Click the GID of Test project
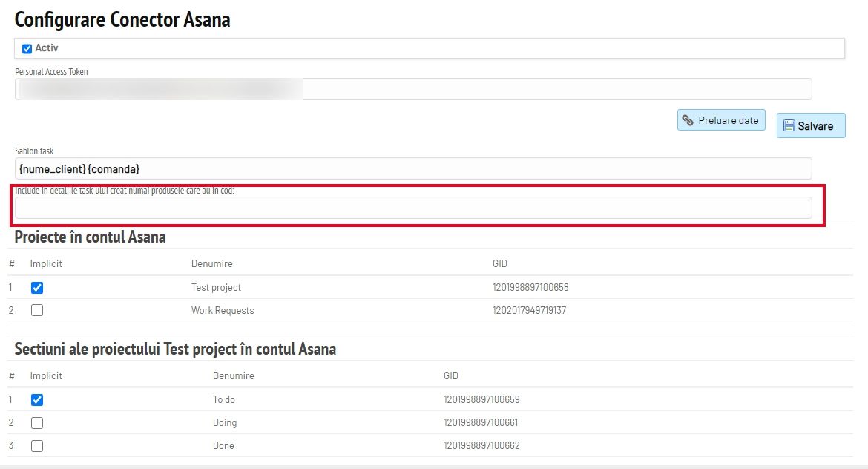868x469 pixels. [530, 287]
